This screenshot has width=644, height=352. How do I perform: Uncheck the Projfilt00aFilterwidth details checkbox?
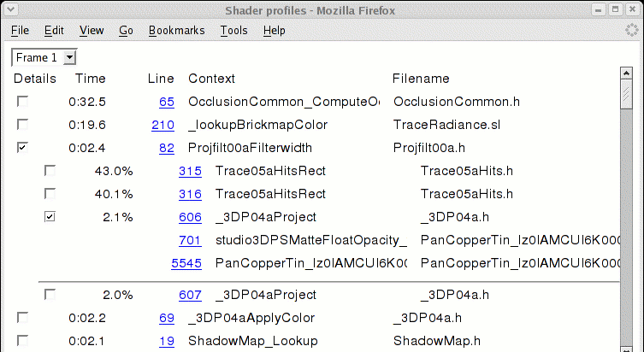(x=22, y=148)
